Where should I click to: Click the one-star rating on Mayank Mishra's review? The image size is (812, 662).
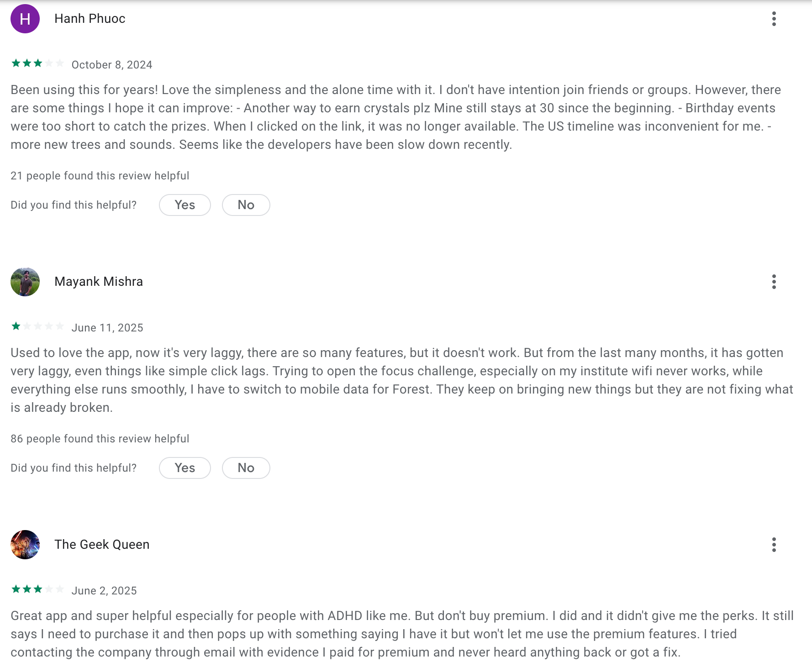point(37,326)
